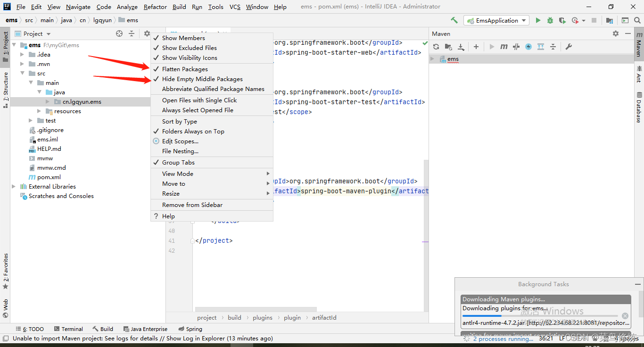
Task: Run EmsApplication with the green play icon
Action: pos(538,20)
